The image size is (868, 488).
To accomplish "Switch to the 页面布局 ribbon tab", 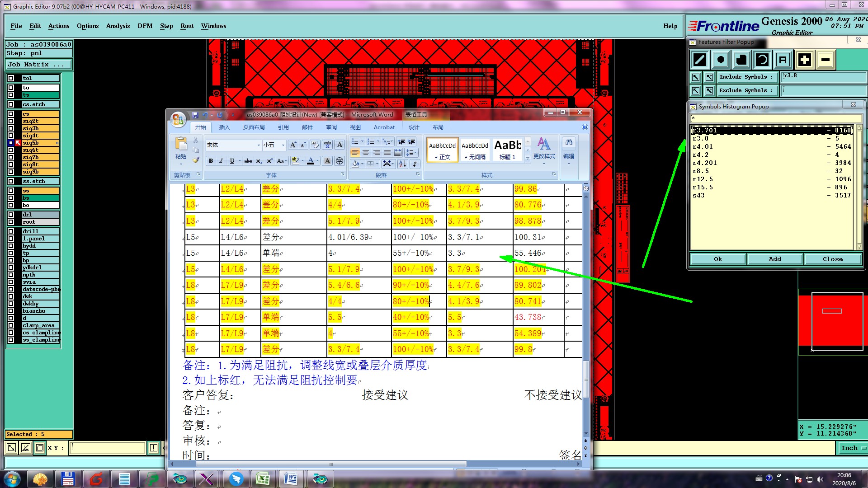I will point(254,127).
